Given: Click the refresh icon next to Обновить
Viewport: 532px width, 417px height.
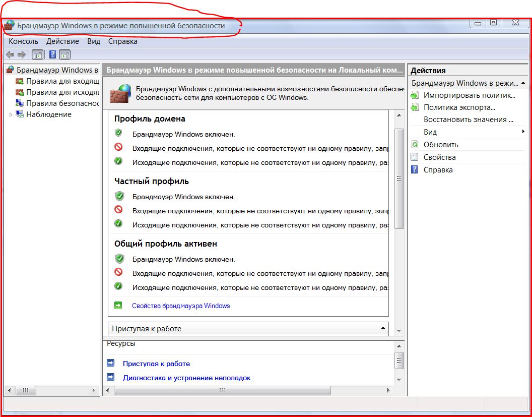Looking at the screenshot, I should pos(415,145).
